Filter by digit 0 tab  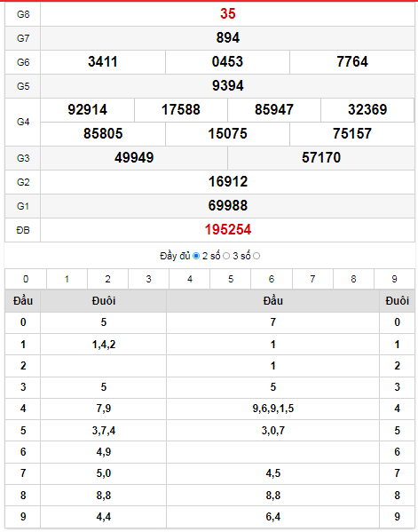pyautogui.click(x=26, y=279)
